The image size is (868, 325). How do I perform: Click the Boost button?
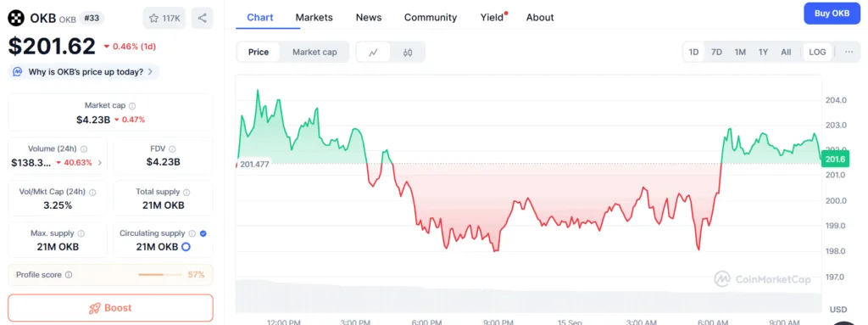(110, 308)
